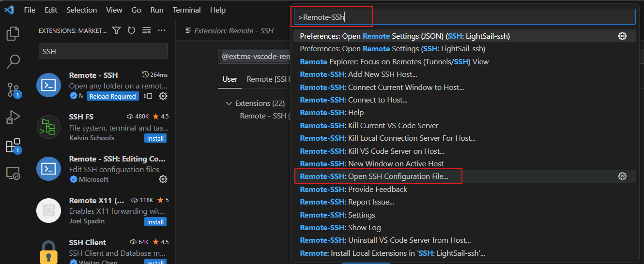Configure keybinding gear for Open Remote Settings (JSON)
This screenshot has width=644, height=264.
click(x=623, y=36)
